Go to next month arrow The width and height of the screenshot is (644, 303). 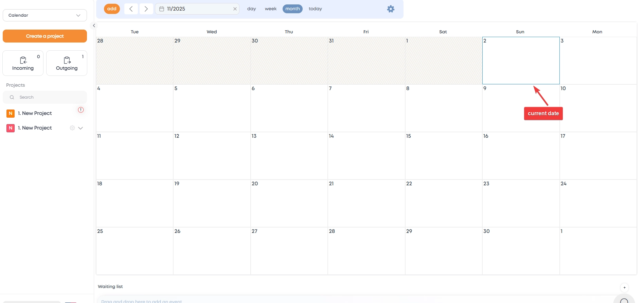146,9
